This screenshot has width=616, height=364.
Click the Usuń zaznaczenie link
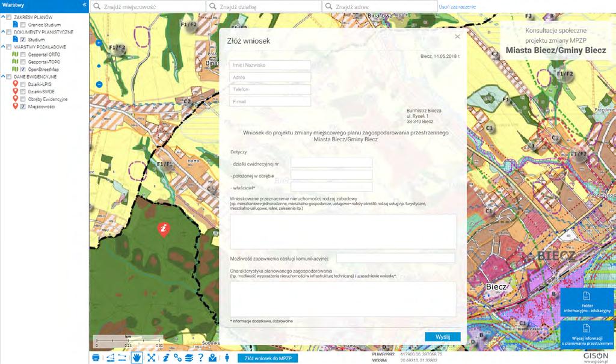pyautogui.click(x=457, y=7)
